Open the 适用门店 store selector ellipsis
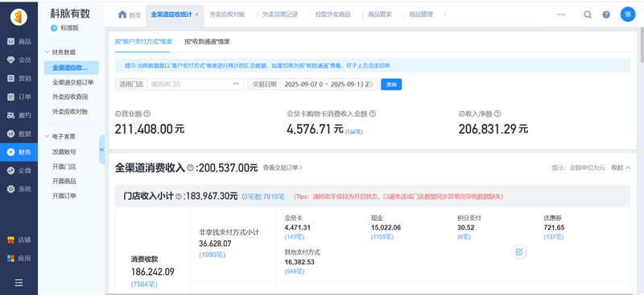 (236, 84)
